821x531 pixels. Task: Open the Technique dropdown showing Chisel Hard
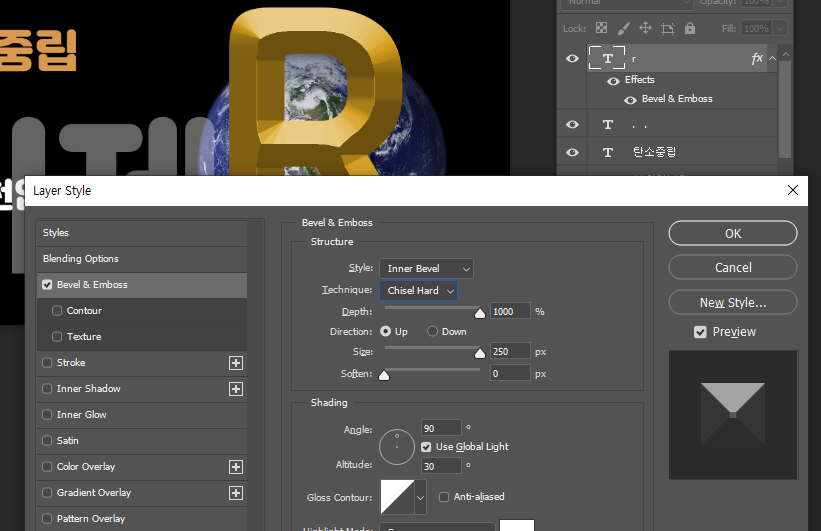point(418,291)
